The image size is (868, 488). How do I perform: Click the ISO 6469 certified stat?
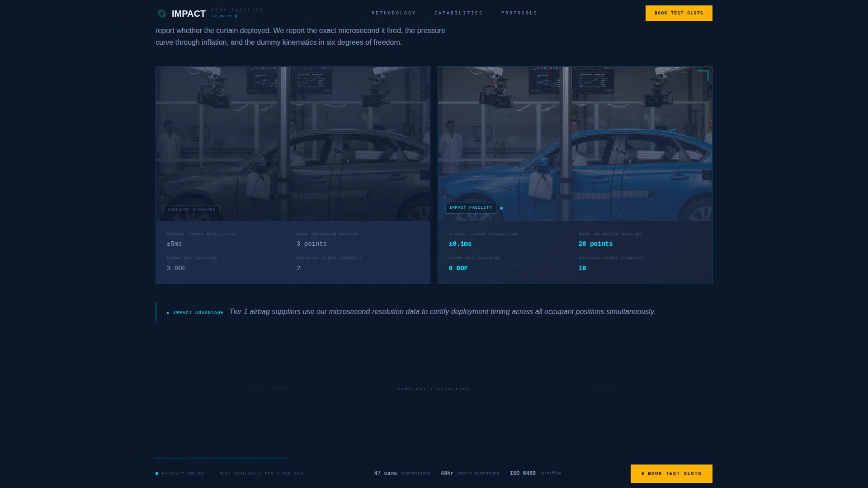(x=536, y=474)
